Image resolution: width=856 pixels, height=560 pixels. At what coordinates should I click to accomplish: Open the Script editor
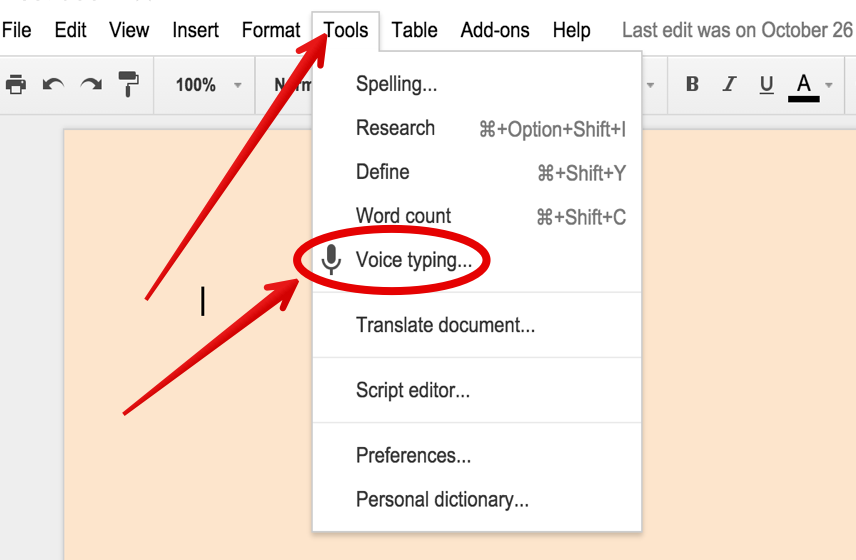pos(412,390)
